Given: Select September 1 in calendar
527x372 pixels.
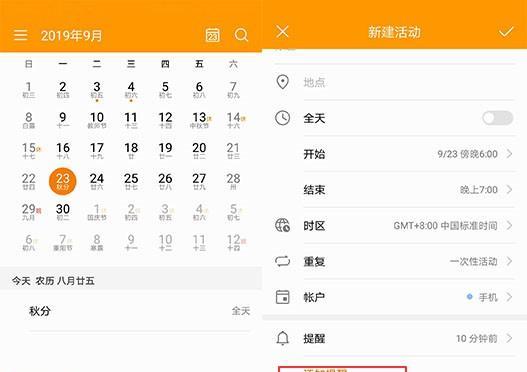Looking at the screenshot, I should pyautogui.click(x=29, y=90).
